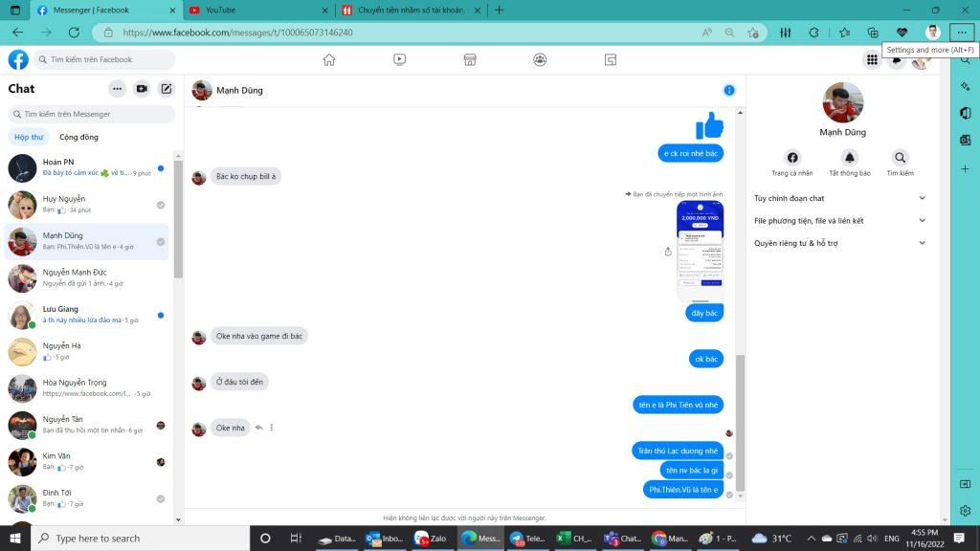
Task: Open the Gaming icon in top navigation
Action: coord(611,59)
